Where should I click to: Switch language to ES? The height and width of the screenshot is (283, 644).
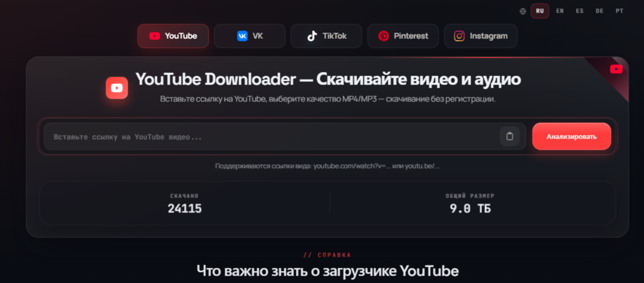tap(579, 11)
